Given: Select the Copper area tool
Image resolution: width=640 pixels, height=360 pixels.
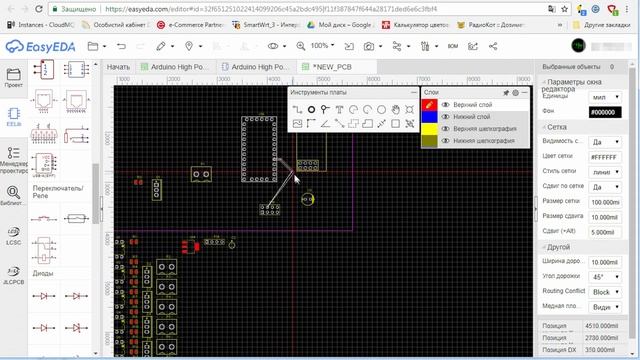Looking at the screenshot, I should (x=353, y=123).
